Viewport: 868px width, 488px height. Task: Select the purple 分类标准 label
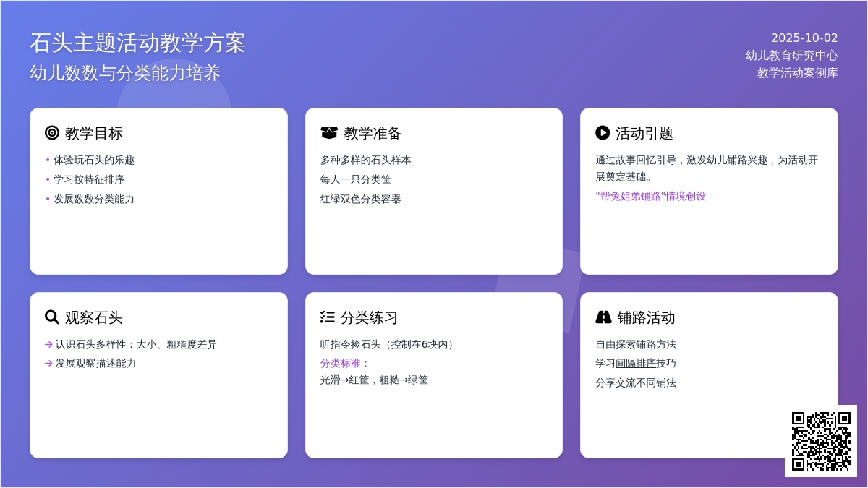coord(345,363)
